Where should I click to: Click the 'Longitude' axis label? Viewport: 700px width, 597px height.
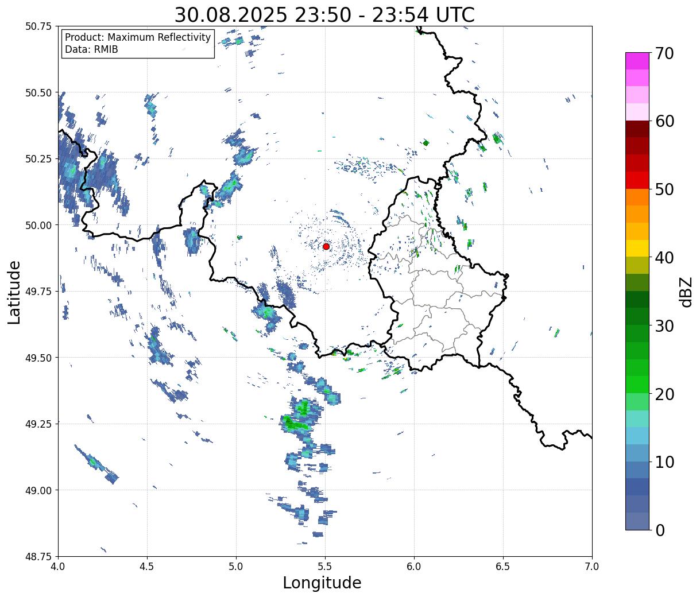pos(322,583)
